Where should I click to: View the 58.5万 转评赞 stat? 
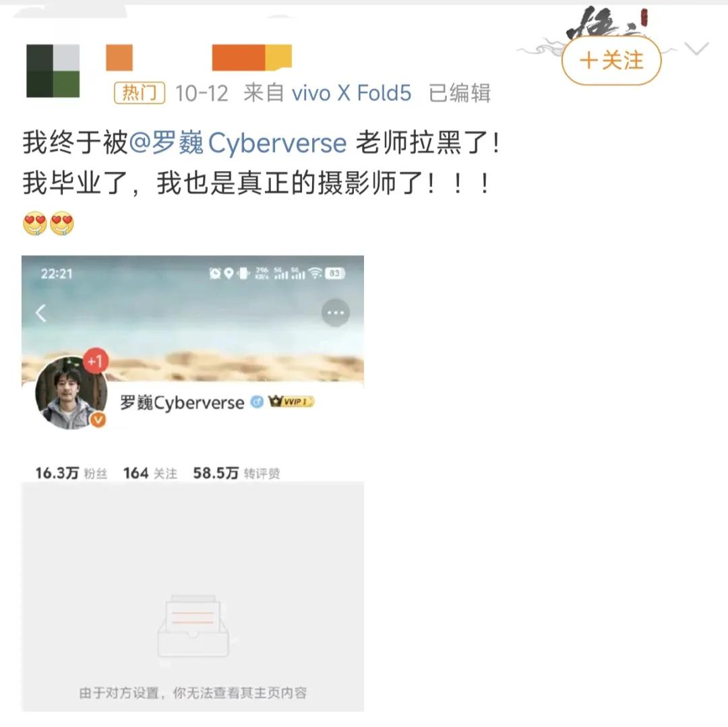(x=237, y=473)
